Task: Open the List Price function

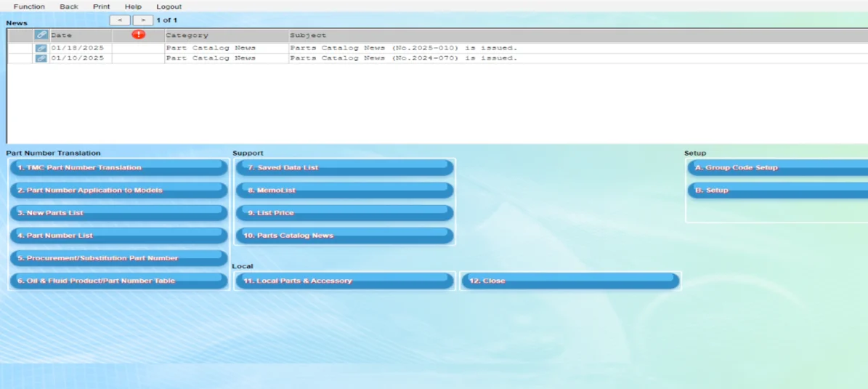Action: tap(344, 213)
